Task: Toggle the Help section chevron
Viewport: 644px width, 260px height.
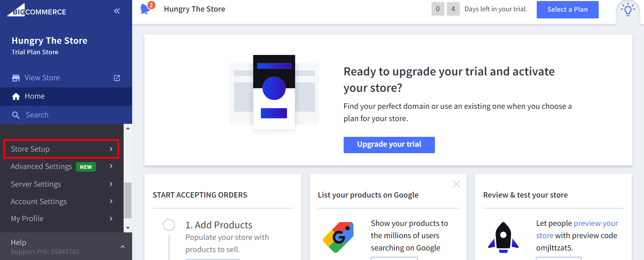Action: tap(123, 247)
